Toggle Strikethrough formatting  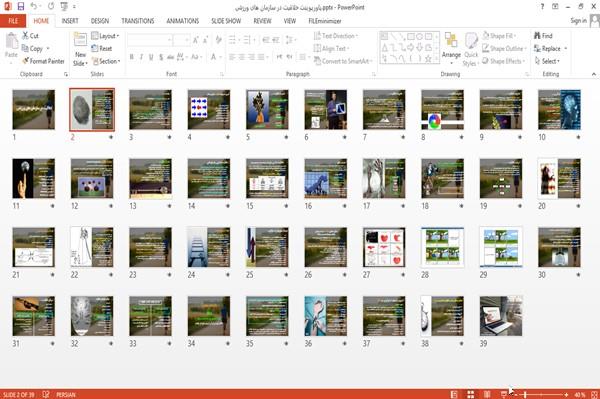click(x=170, y=57)
